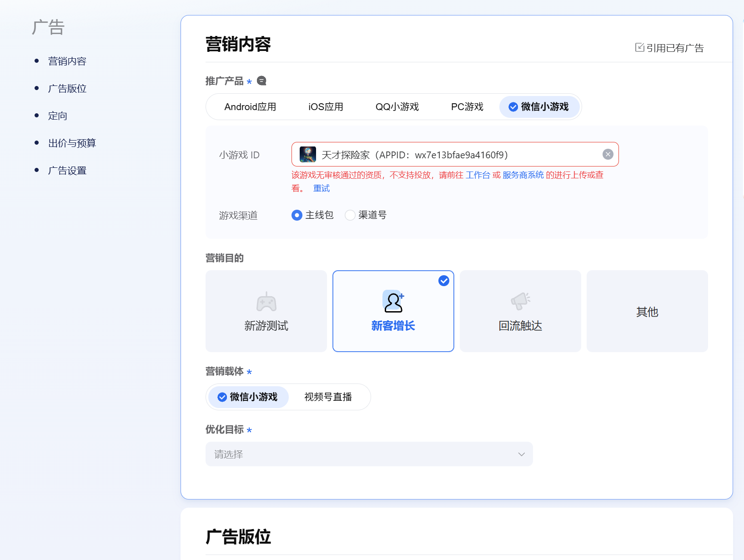Click the 广告版位 section heading
Viewport: 744px width, 560px height.
(x=238, y=537)
